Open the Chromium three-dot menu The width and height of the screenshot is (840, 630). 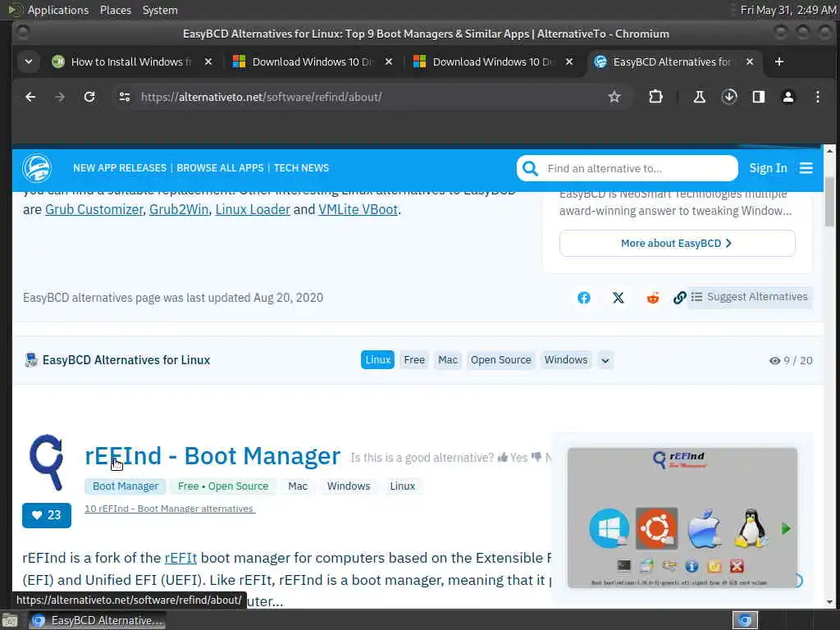coord(818,97)
